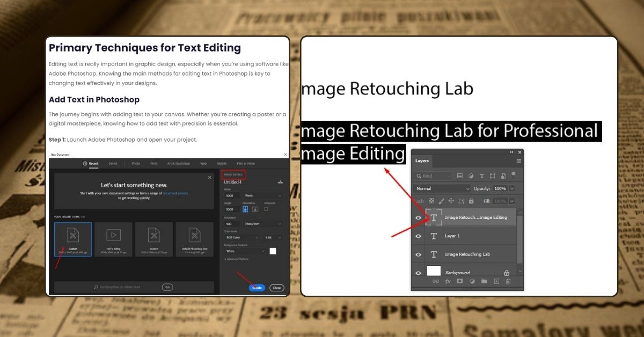Click the white Background Contents color swatch
Viewport: 644px width, 337px height.
tap(273, 252)
